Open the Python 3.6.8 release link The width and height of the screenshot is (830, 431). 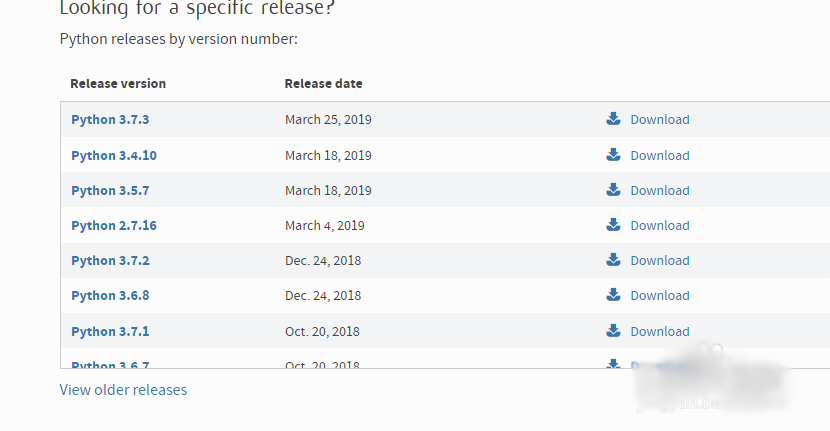110,295
